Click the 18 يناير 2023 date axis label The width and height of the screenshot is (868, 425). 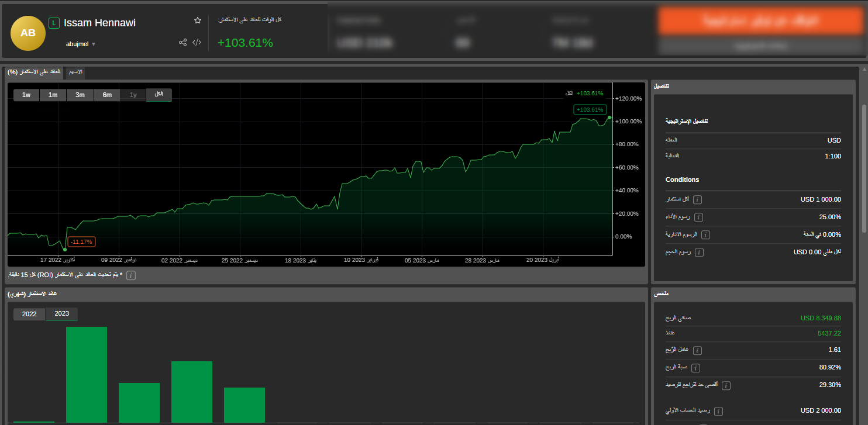click(x=301, y=260)
